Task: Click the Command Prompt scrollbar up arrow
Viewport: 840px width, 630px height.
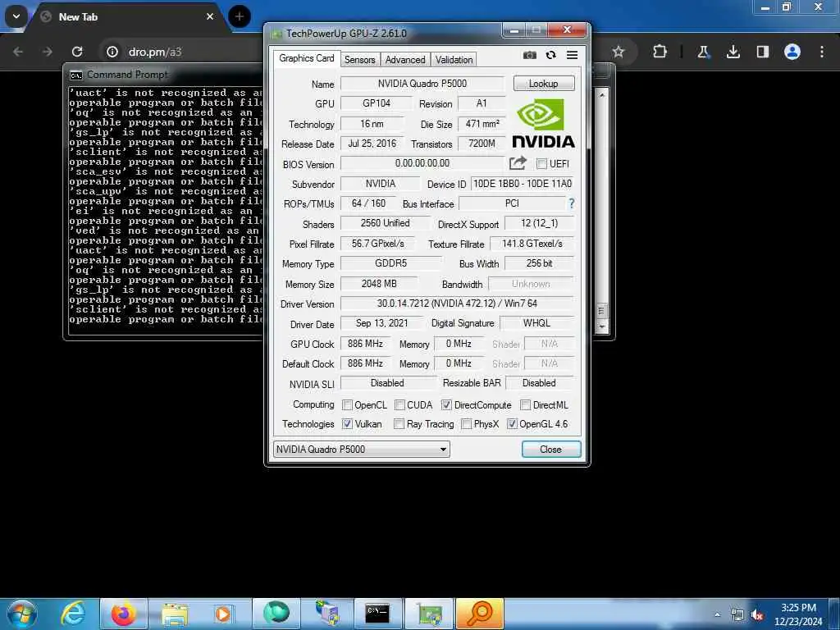Action: tap(601, 95)
